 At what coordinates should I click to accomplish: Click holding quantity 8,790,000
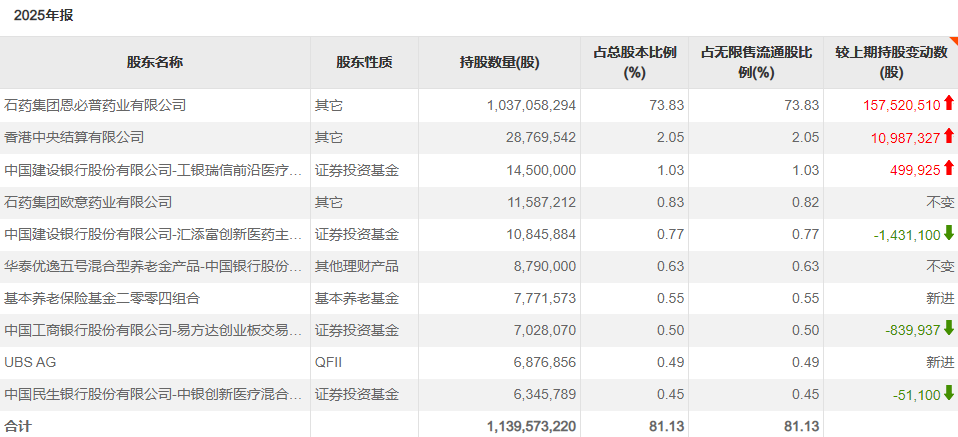(x=544, y=266)
